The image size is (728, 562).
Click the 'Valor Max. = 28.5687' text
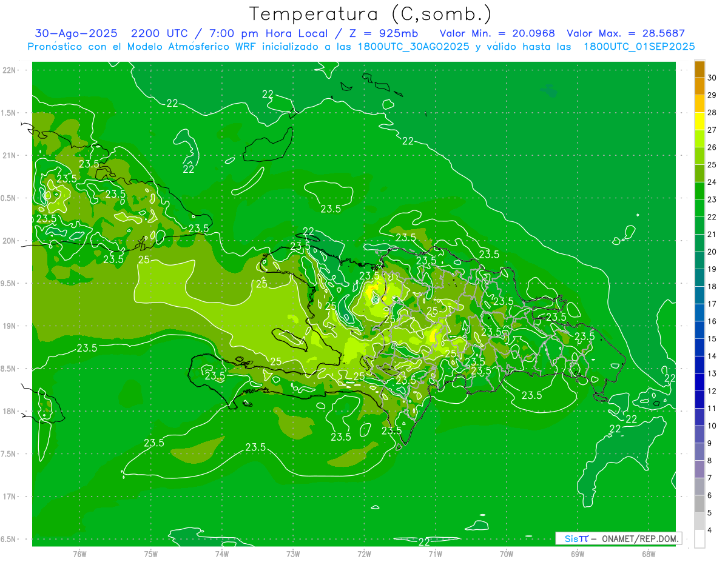tap(625, 33)
